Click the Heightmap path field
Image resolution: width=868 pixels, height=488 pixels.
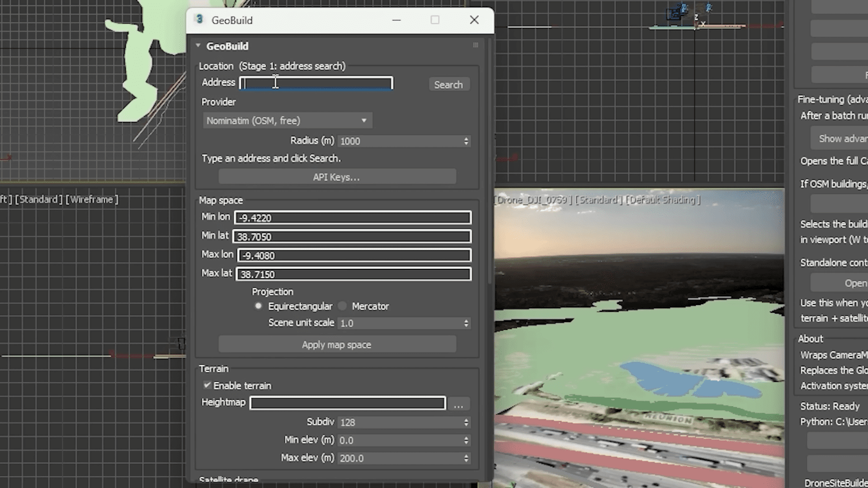click(348, 403)
